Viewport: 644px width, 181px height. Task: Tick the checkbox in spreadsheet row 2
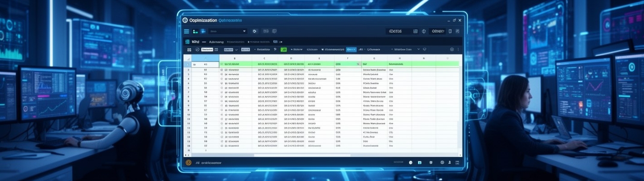point(222,69)
